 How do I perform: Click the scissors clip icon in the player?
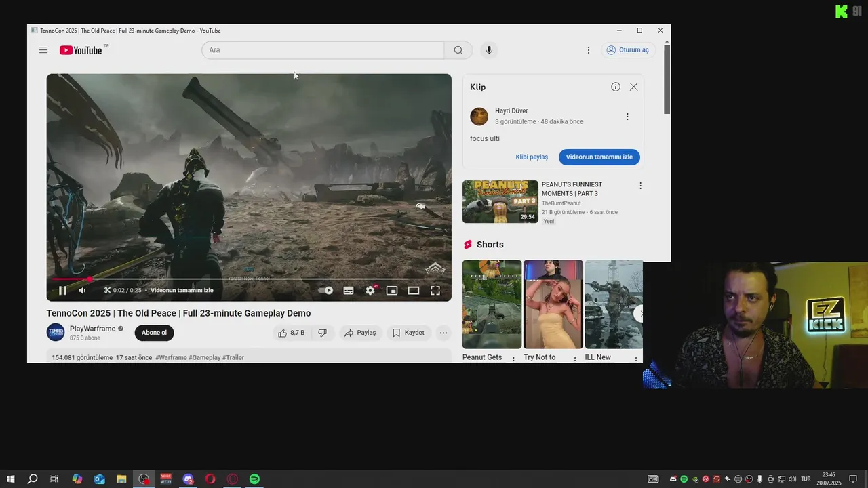point(107,291)
